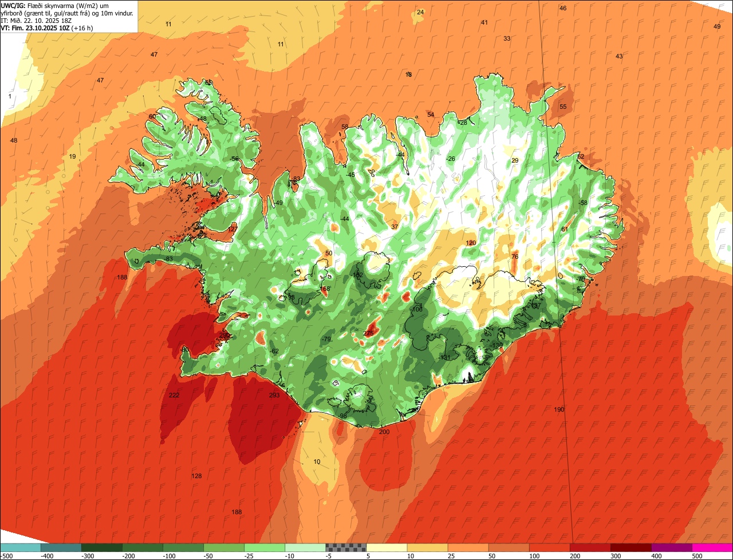
Task: Click the map value "29" in the northeast
Action: 515,160
